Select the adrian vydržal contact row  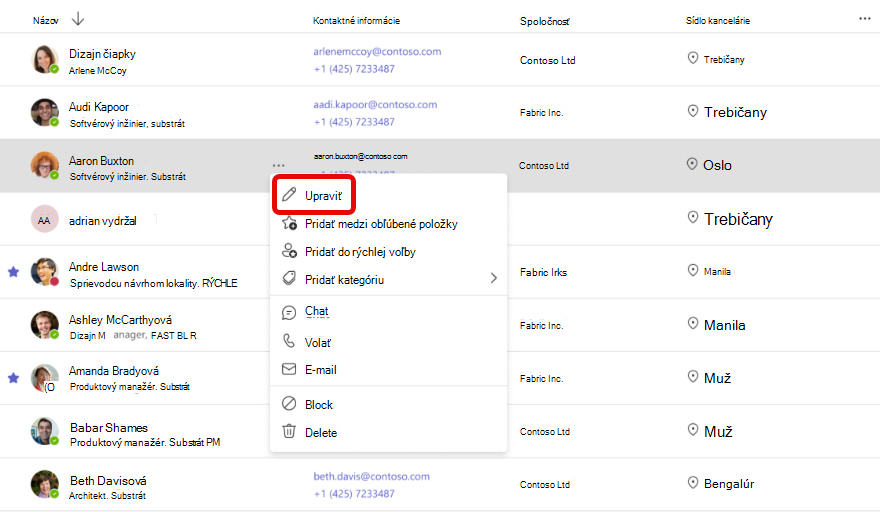click(x=440, y=219)
